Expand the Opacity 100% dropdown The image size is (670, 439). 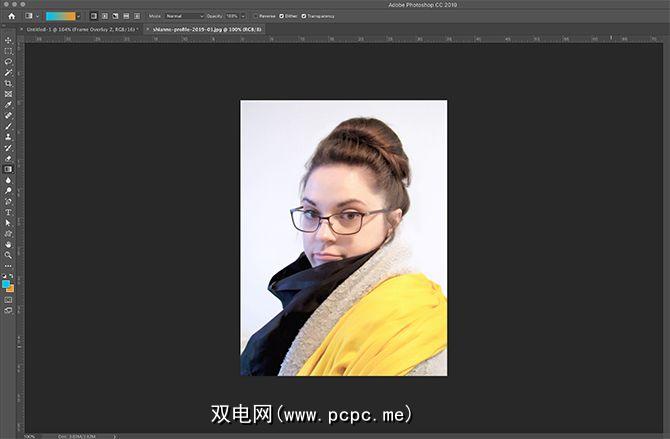pos(243,16)
